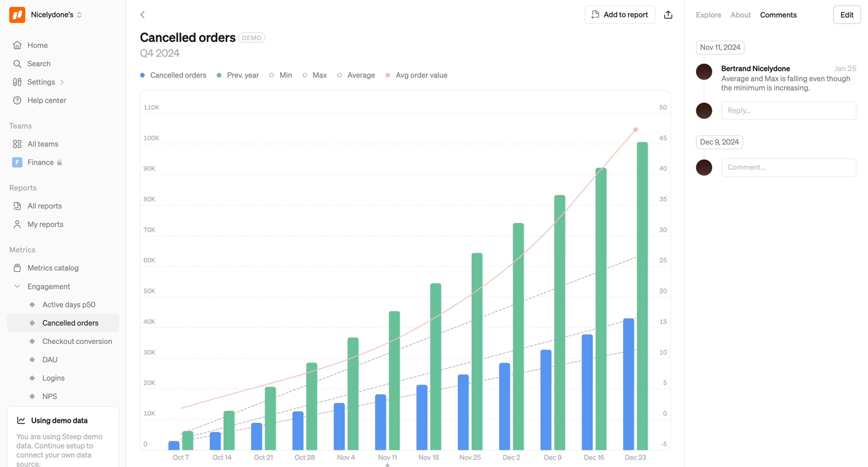Toggle the Min series in legend

click(280, 75)
